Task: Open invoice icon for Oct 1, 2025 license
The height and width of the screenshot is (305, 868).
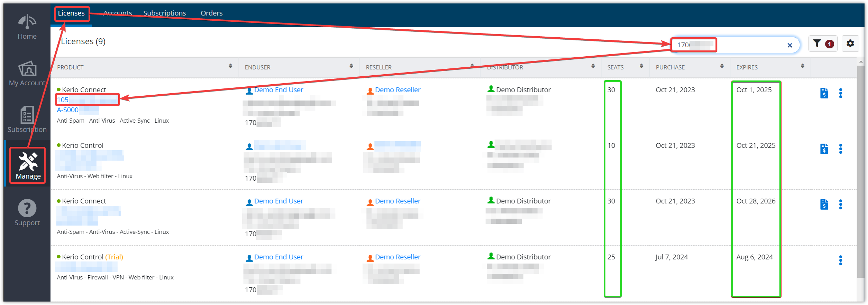Action: 824,93
